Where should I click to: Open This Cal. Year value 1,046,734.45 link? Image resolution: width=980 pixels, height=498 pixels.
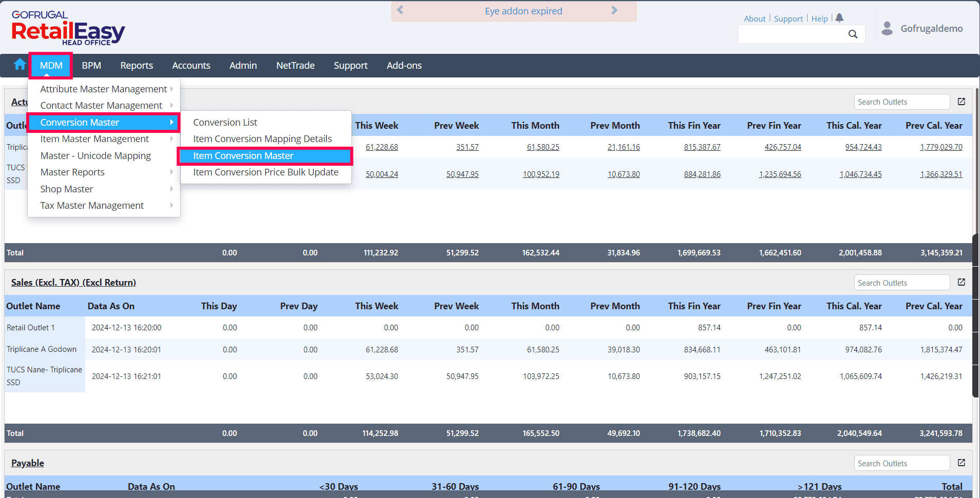tap(860, 174)
